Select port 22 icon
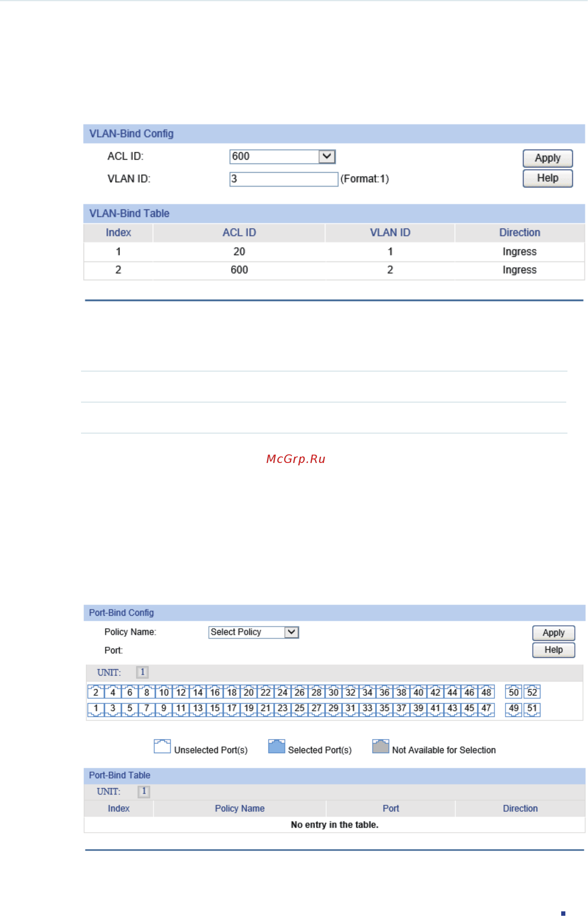Image resolution: width=588 pixels, height=917 pixels. [266, 692]
